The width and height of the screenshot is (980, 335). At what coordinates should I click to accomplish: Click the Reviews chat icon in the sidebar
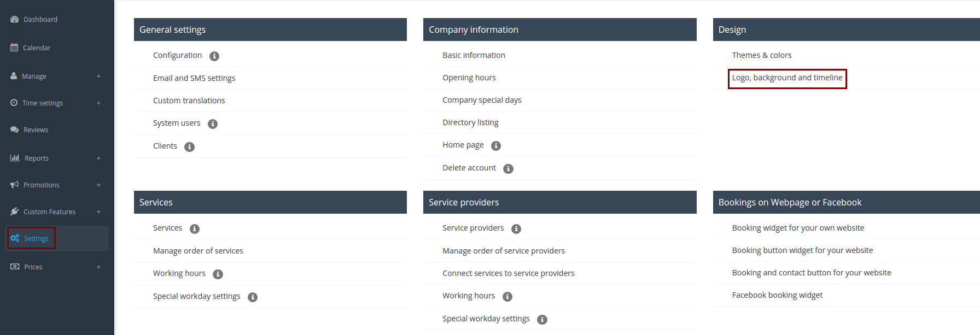tap(15, 130)
